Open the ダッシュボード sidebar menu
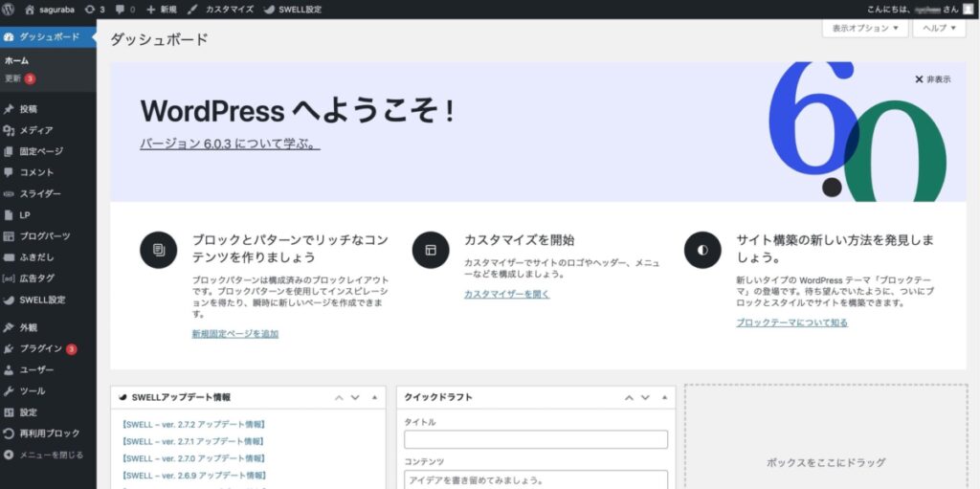 click(48, 37)
